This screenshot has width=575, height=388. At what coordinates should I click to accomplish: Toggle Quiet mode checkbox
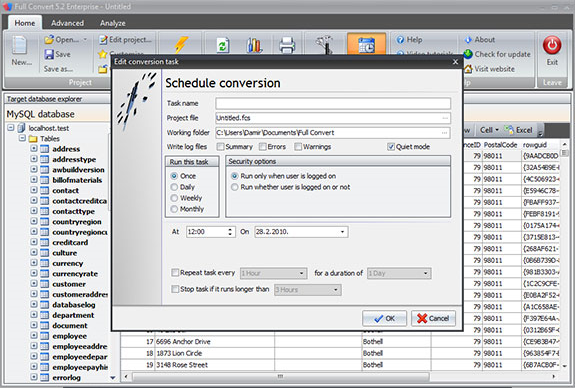[391, 147]
